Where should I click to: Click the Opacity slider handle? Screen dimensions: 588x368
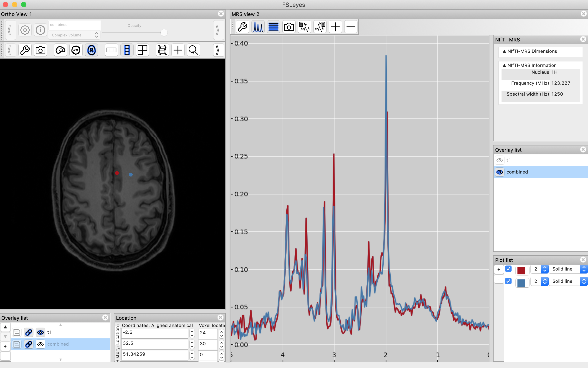coord(164,33)
